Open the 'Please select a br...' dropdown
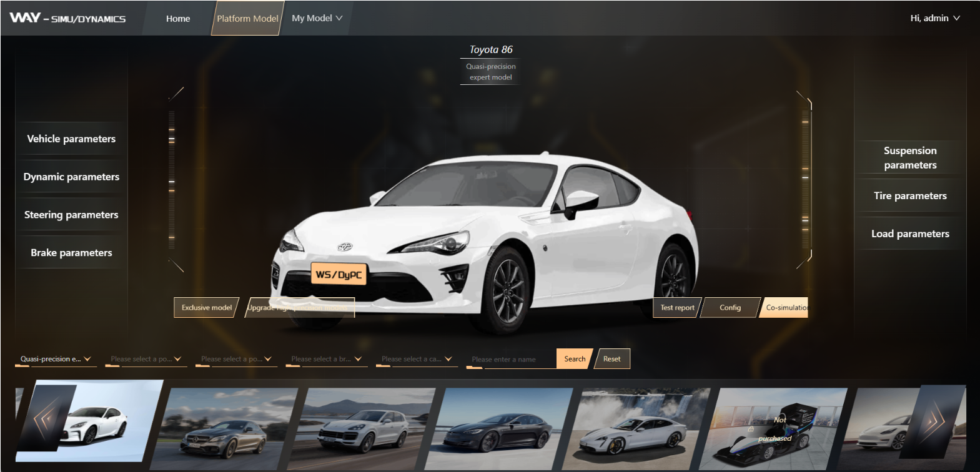This screenshot has width=980, height=472. coord(327,359)
